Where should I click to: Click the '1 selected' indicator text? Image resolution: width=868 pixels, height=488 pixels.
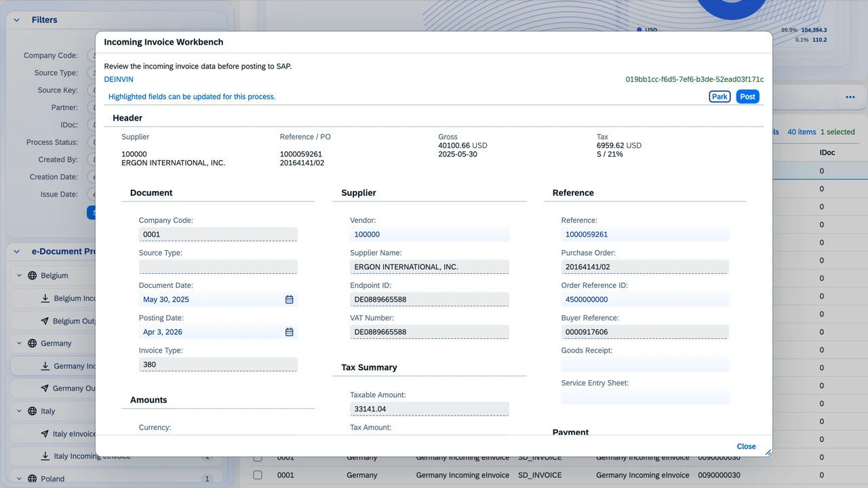[x=837, y=132]
